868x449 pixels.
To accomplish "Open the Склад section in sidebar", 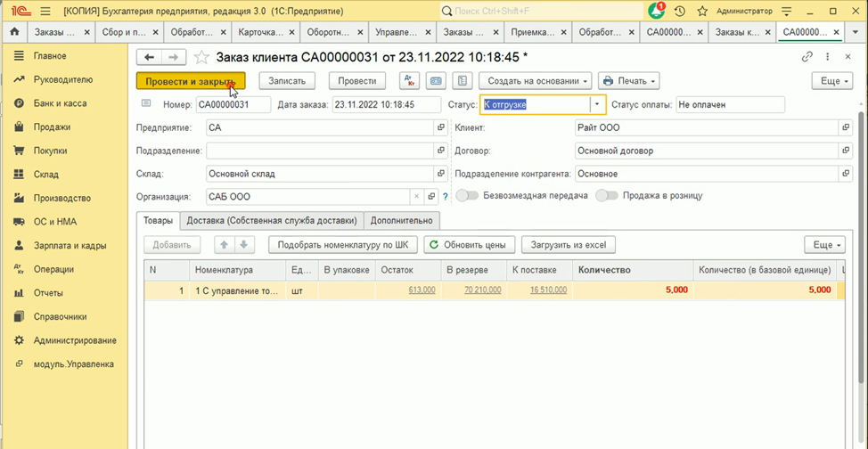I will (x=46, y=175).
